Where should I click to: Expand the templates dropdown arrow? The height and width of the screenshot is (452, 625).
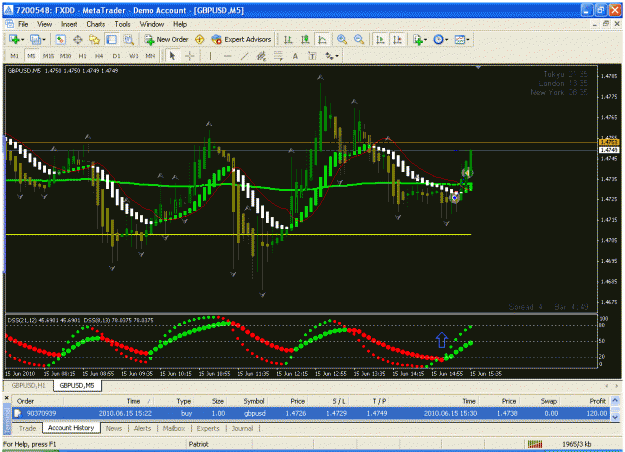(x=468, y=40)
